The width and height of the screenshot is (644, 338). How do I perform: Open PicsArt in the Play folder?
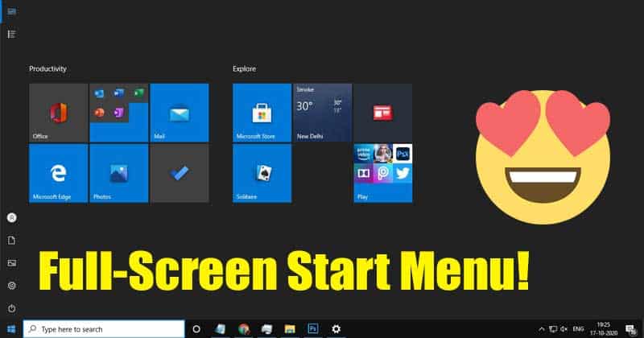pyautogui.click(x=383, y=173)
